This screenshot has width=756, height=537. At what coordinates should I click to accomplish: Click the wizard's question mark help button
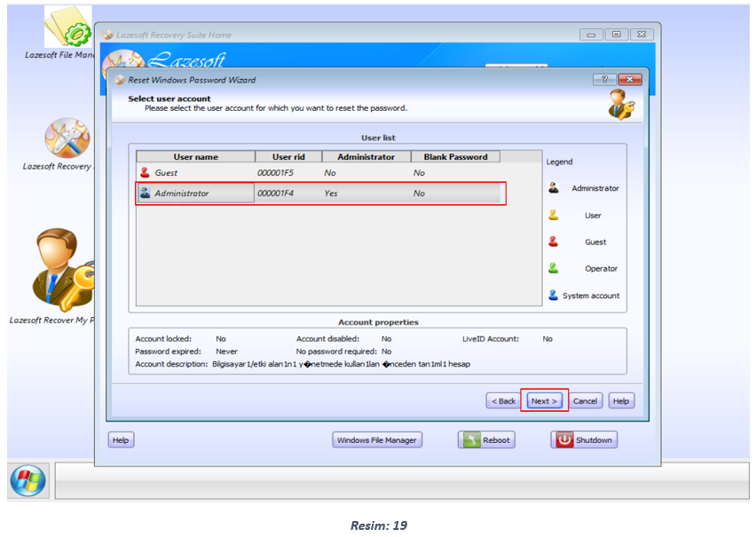(x=606, y=80)
